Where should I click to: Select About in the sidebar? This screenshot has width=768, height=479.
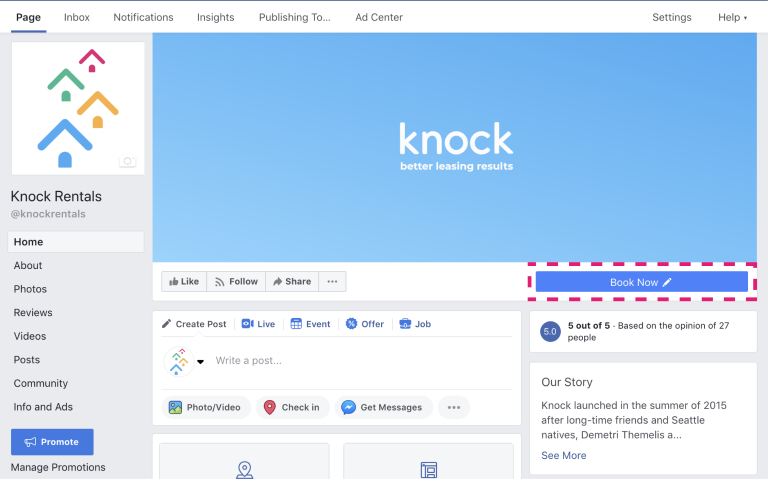coord(28,265)
